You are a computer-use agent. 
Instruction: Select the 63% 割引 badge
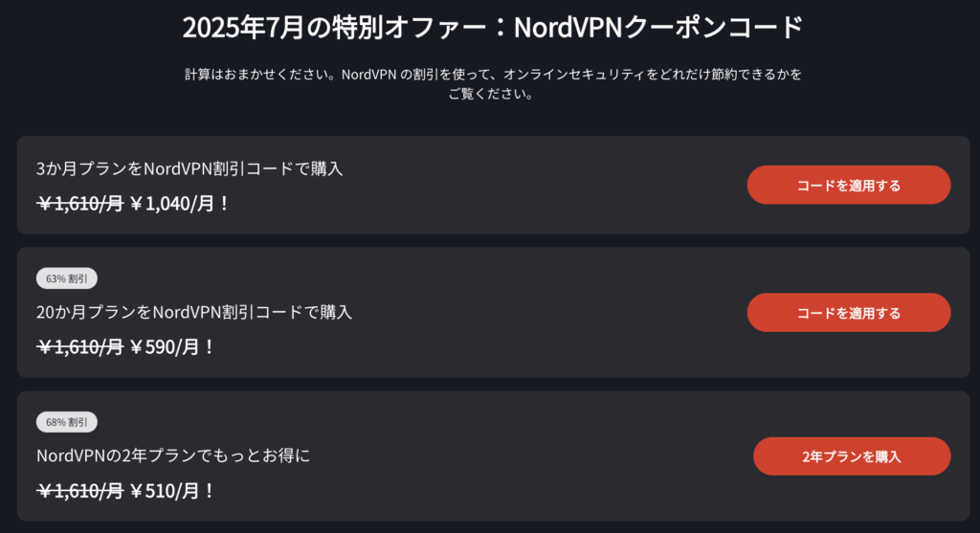[67, 278]
